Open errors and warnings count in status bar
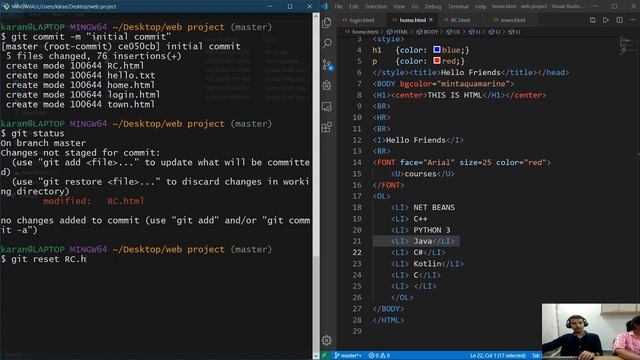Screen dimensions: 640x360 379,356
